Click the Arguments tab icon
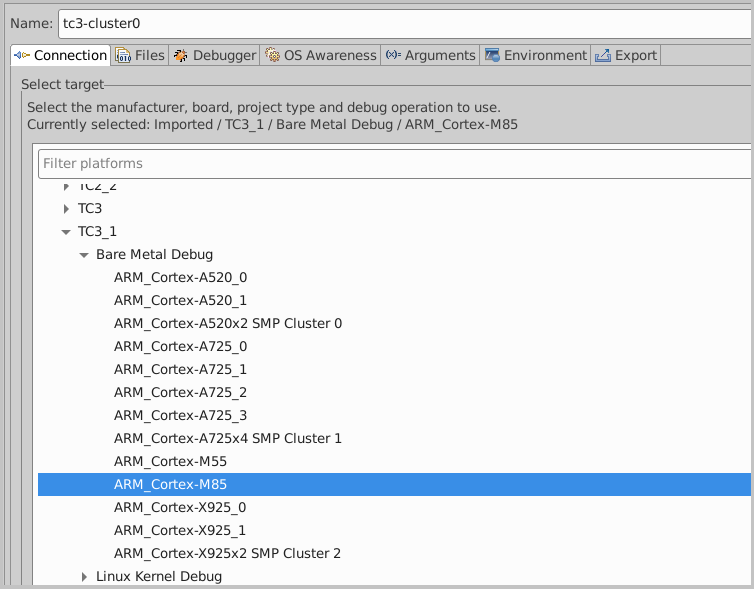754x589 pixels. (x=393, y=56)
